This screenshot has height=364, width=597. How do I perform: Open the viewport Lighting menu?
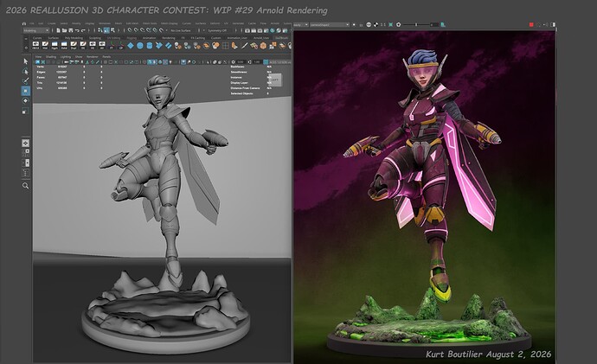click(66, 57)
